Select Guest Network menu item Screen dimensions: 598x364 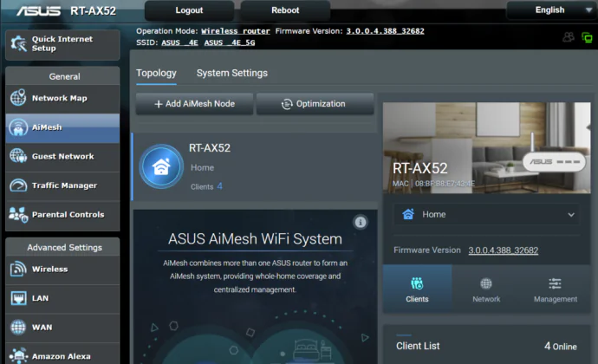click(x=62, y=157)
